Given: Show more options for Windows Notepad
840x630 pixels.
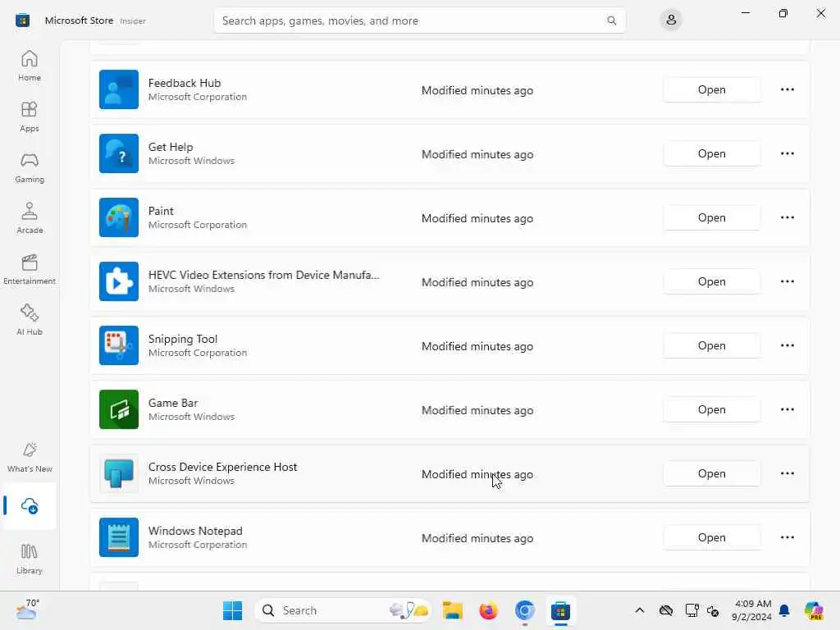Looking at the screenshot, I should tap(787, 537).
